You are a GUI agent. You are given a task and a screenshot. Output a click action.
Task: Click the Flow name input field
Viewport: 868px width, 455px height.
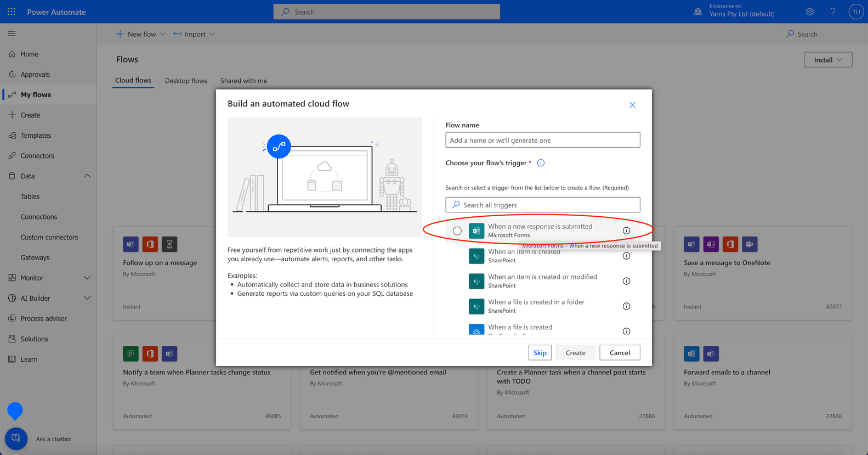543,140
